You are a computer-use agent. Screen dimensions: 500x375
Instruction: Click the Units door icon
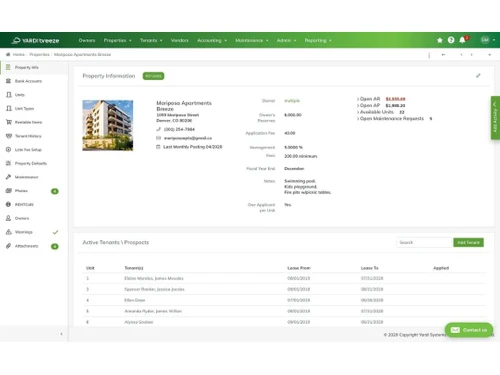pyautogui.click(x=9, y=95)
